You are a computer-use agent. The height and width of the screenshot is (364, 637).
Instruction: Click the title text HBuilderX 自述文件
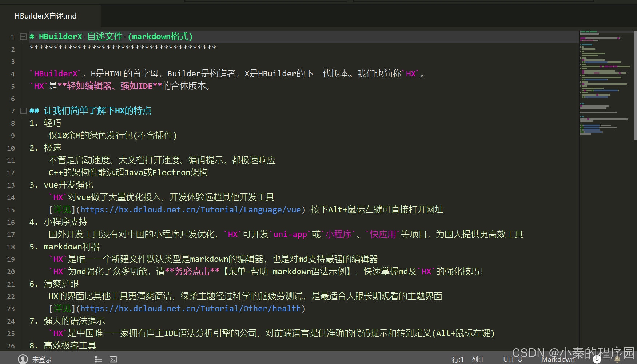tap(81, 37)
